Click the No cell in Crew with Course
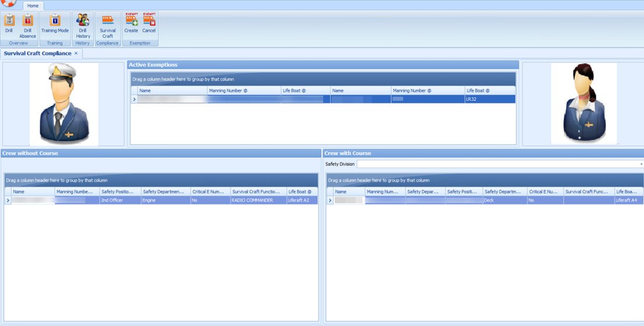The image size is (644, 326). (545, 201)
